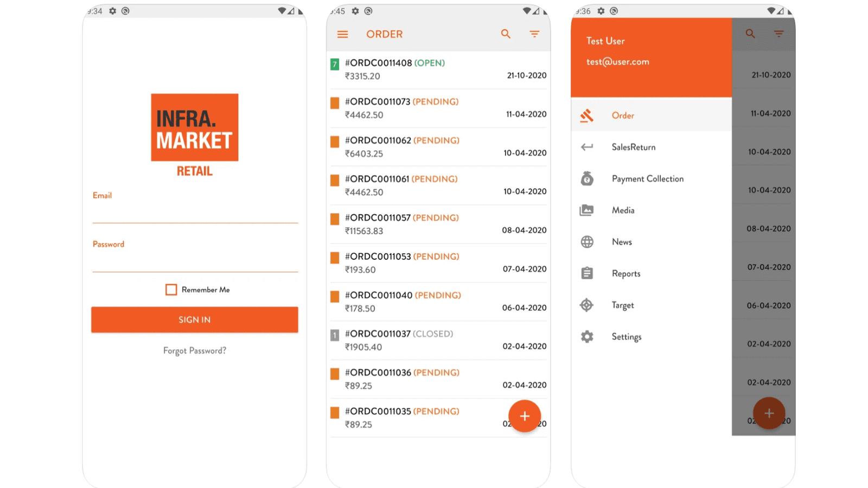Image resolution: width=868 pixels, height=488 pixels.
Task: Check the Remember Me checkbox
Action: point(171,290)
